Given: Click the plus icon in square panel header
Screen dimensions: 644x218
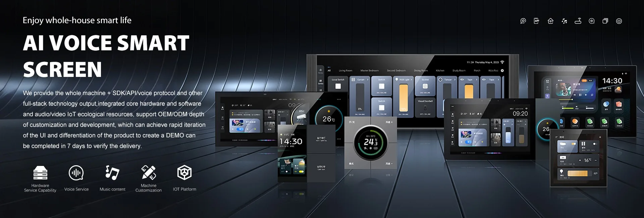Looking at the screenshot, I should coord(600,137).
